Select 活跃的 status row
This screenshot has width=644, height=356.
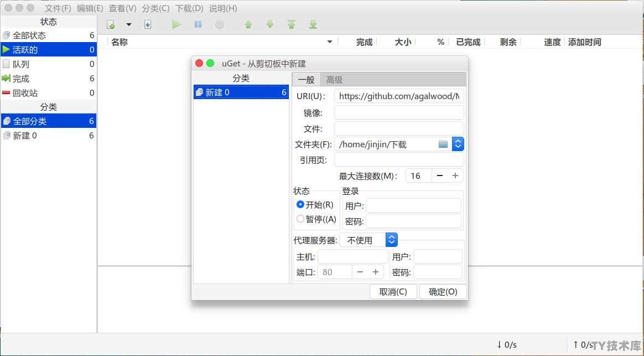click(x=49, y=50)
